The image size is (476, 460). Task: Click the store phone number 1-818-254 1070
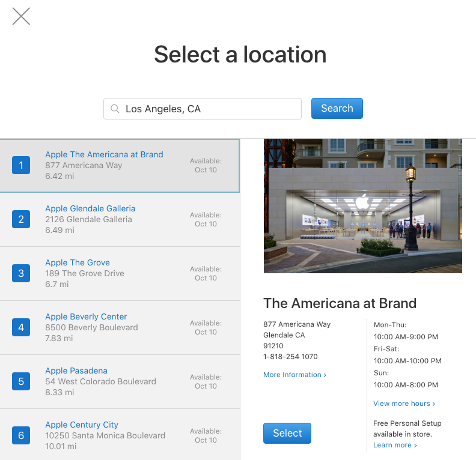point(290,357)
